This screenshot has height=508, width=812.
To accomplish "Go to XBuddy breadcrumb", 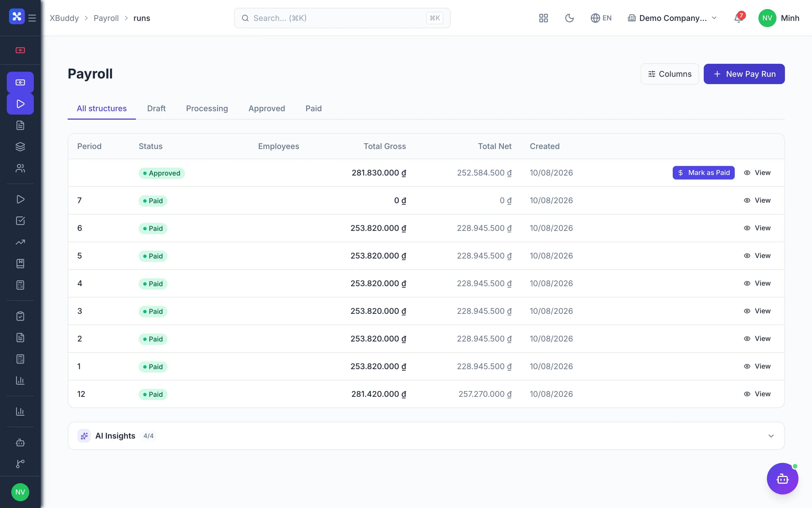I will point(64,18).
